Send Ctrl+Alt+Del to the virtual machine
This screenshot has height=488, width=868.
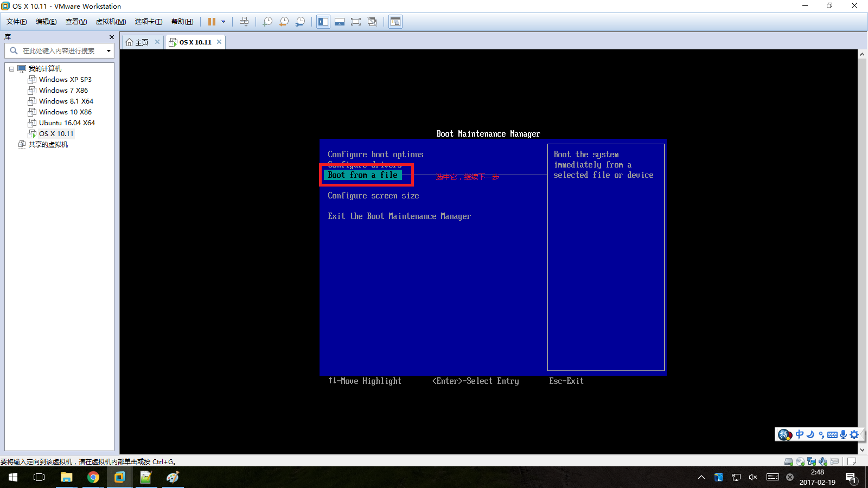pyautogui.click(x=245, y=22)
